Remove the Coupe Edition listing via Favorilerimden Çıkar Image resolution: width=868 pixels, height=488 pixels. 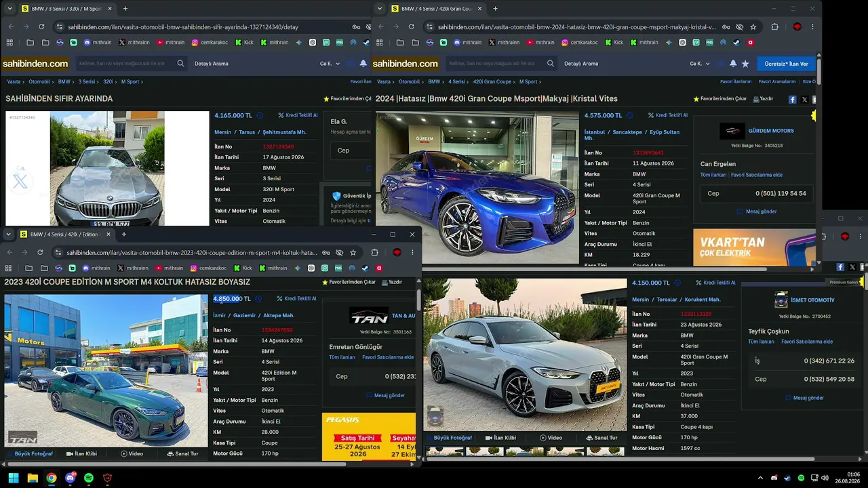tap(349, 282)
